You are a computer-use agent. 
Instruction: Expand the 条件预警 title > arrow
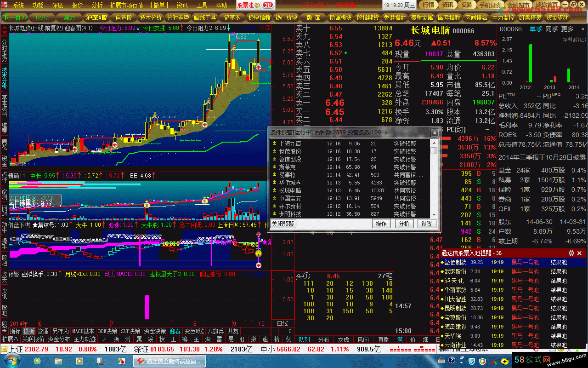(x=386, y=132)
